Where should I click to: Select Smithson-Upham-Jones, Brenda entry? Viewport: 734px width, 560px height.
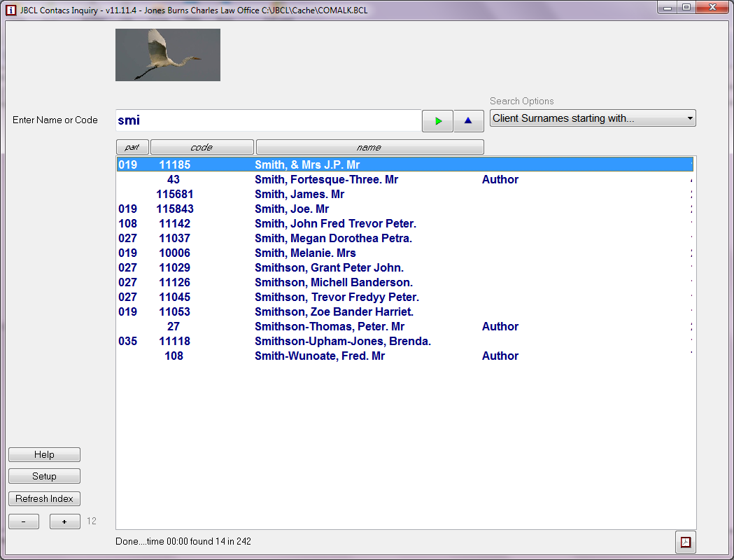tap(342, 342)
